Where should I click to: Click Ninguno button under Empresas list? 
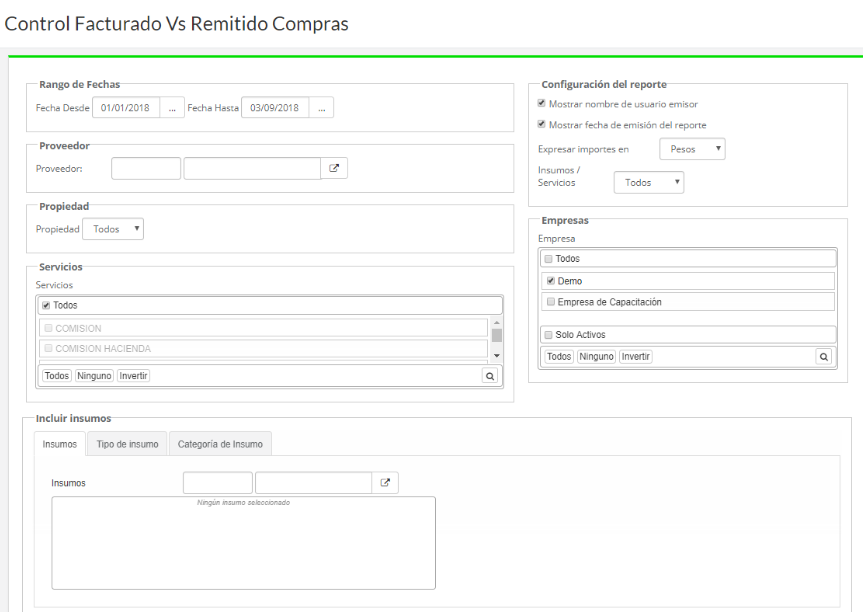tap(596, 356)
